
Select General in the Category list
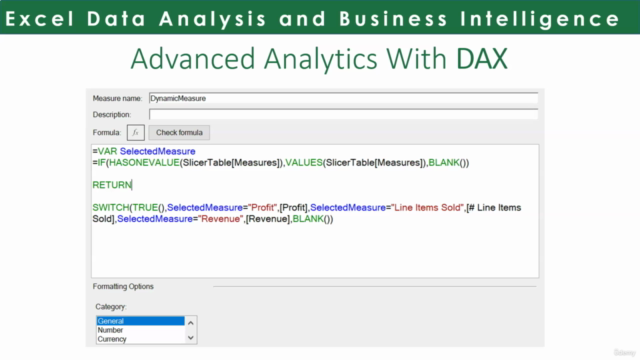140,321
